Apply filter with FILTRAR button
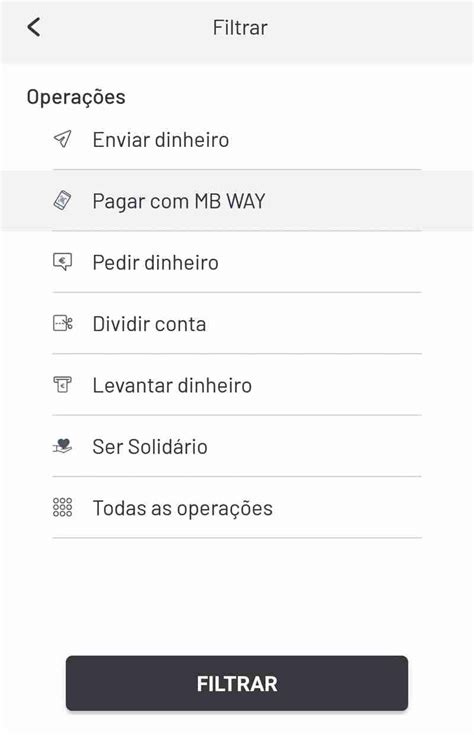Viewport: 474px width, 735px height. coord(237,683)
